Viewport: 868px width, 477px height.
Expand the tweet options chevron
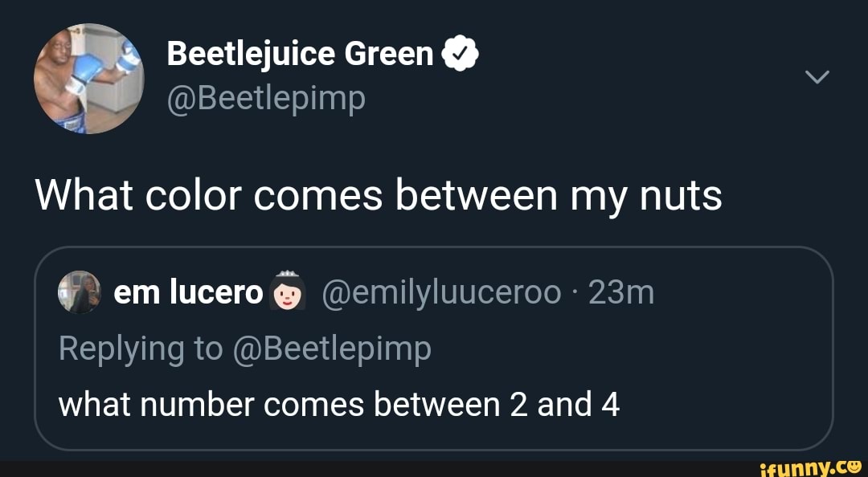point(817,78)
